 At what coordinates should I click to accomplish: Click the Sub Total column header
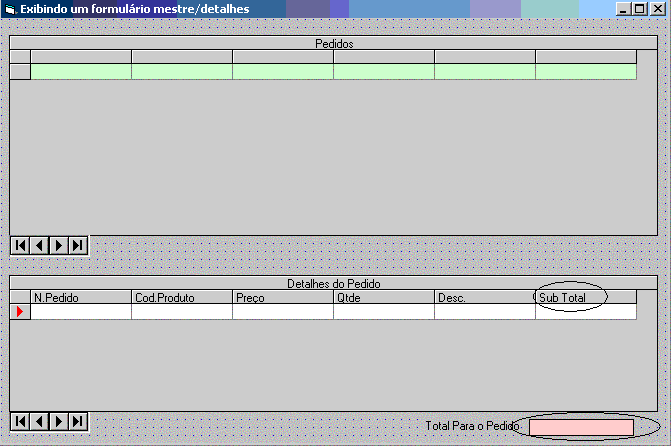[586, 297]
